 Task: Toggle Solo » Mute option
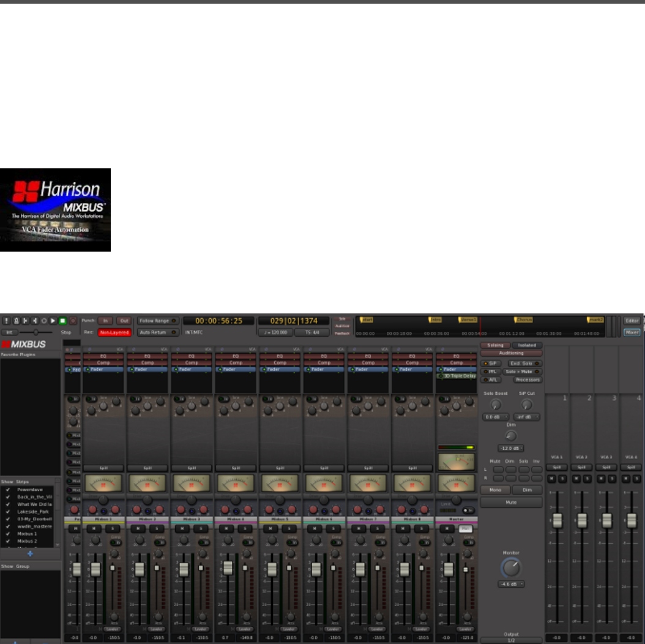click(x=522, y=372)
